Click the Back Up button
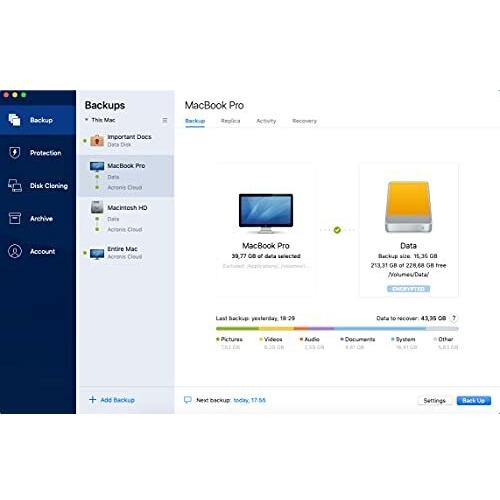 [474, 400]
